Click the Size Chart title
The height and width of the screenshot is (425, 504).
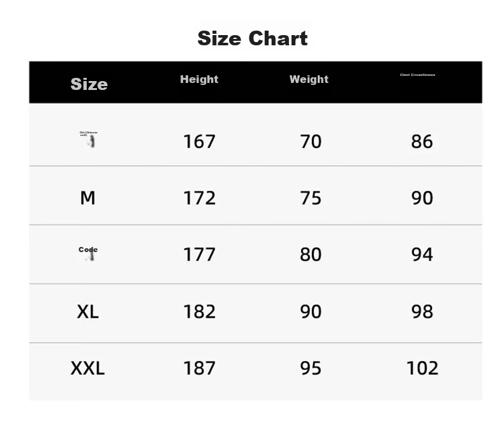coord(253,38)
